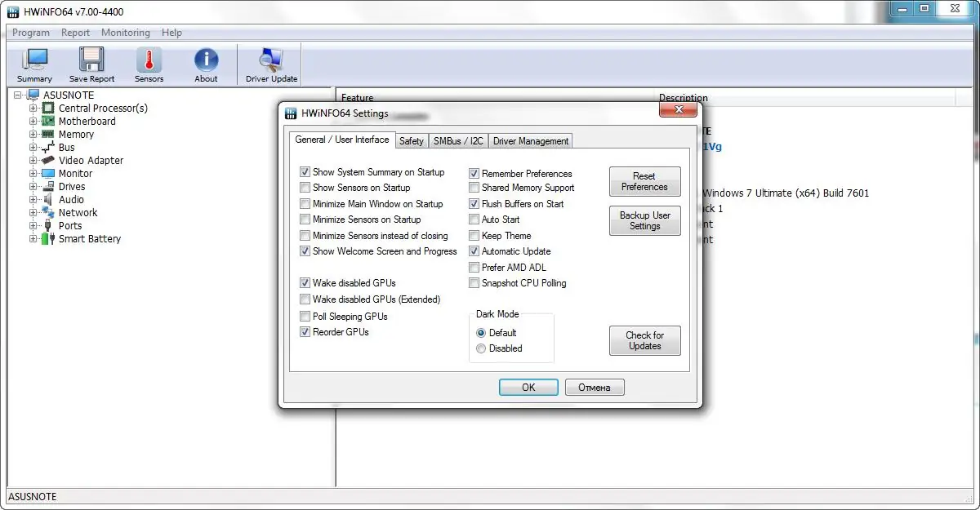Enable Poll Sleeping GPUs
The width and height of the screenshot is (980, 510).
pos(305,316)
